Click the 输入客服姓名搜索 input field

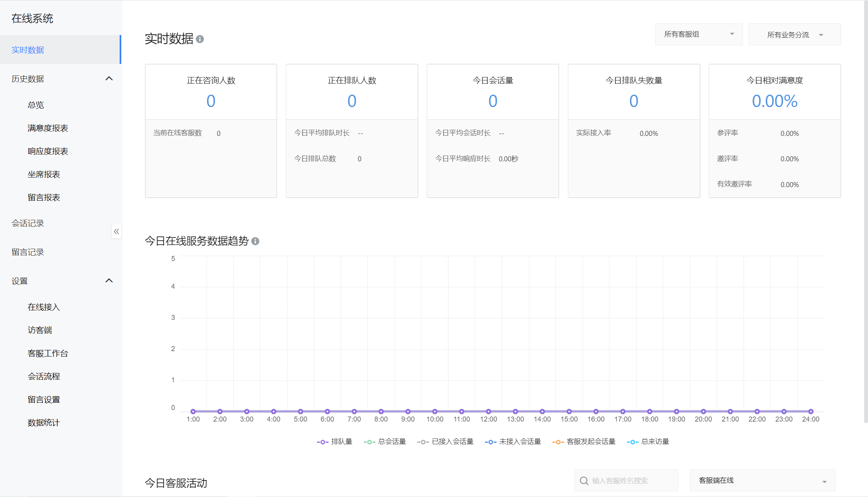[626, 480]
